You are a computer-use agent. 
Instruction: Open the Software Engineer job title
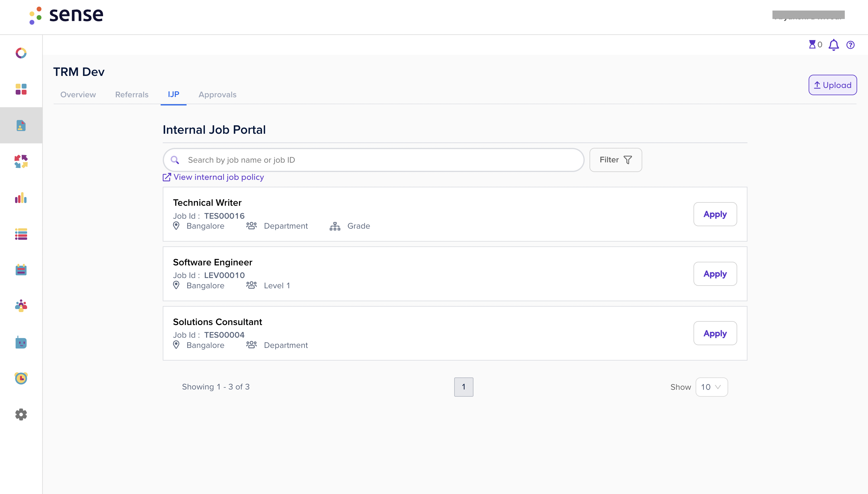(212, 262)
